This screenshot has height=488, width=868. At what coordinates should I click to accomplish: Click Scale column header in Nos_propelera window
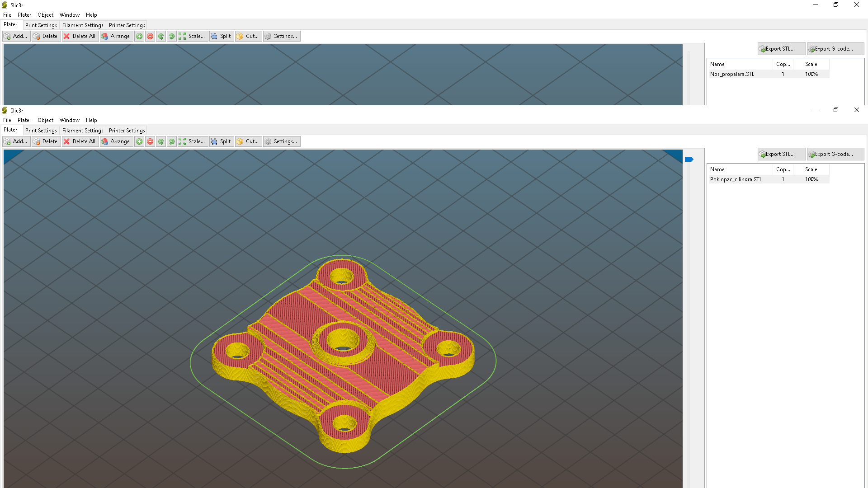tap(811, 64)
